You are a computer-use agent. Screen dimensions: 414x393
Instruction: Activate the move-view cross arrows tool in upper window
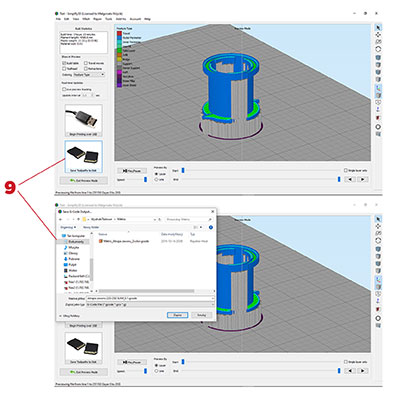click(x=378, y=35)
